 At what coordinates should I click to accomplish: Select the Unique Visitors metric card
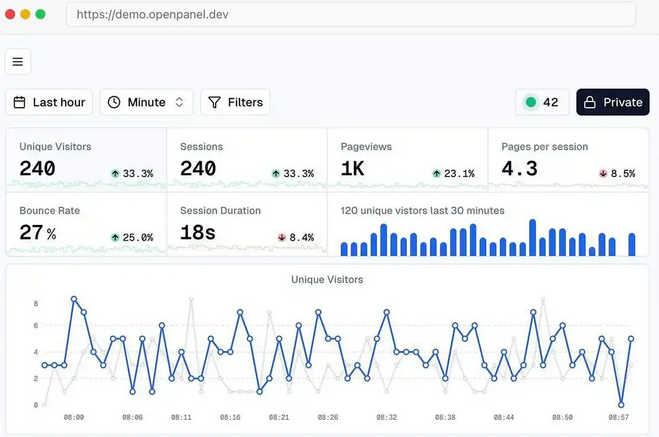[85, 158]
